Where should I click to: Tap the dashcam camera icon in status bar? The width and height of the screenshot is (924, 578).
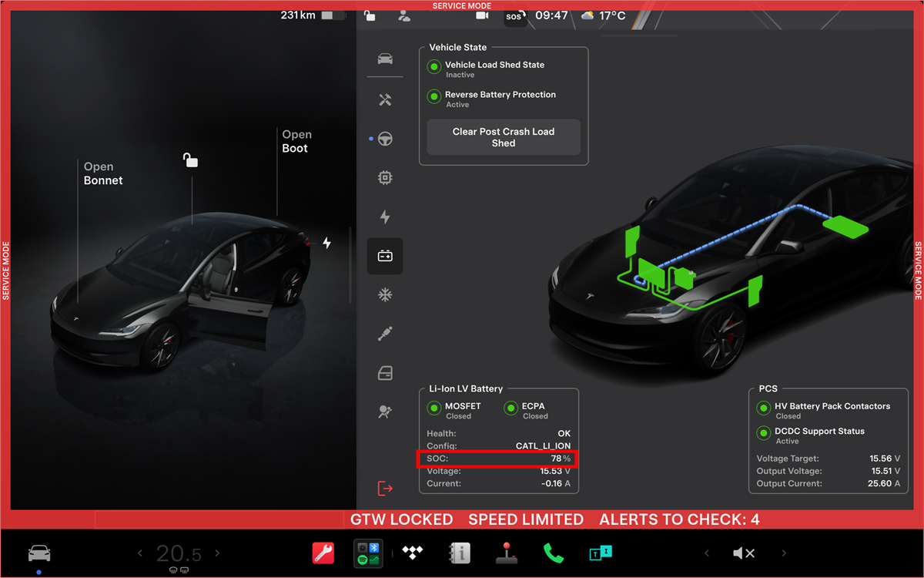click(482, 15)
